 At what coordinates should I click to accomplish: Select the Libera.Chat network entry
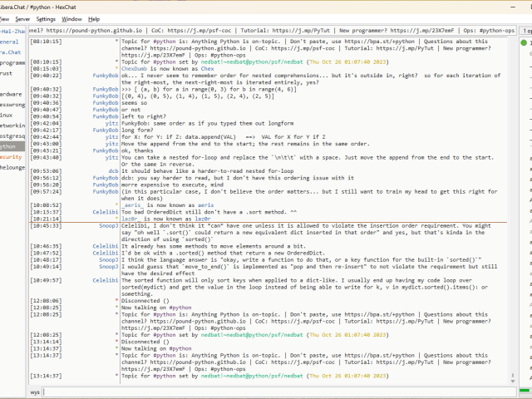(x=11, y=52)
